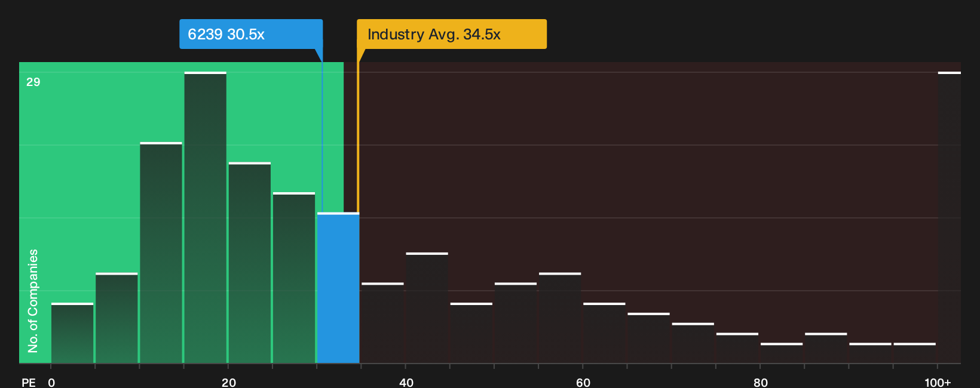Click the dark bar for PE 60-65
The width and height of the screenshot is (980, 388).
(604, 333)
